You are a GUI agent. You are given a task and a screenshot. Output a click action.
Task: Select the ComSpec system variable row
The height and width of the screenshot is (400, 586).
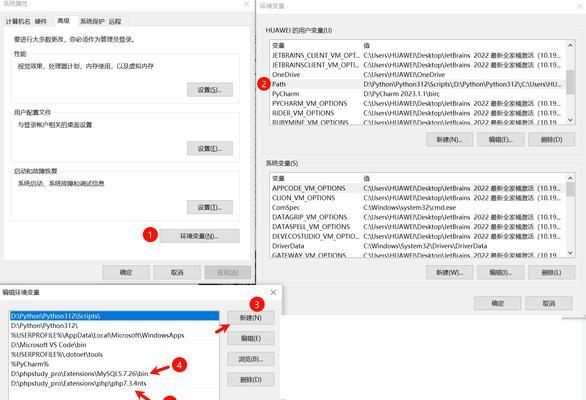(417, 207)
